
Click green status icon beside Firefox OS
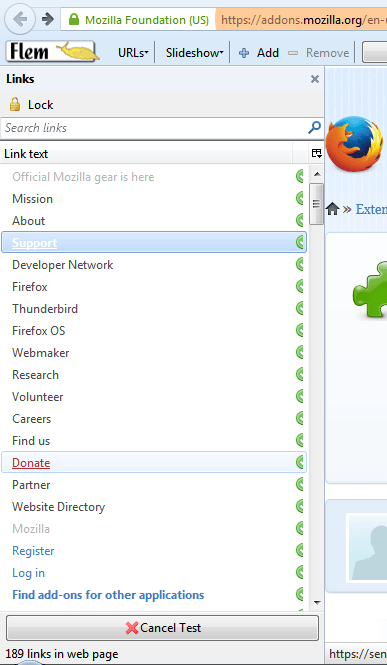click(300, 330)
